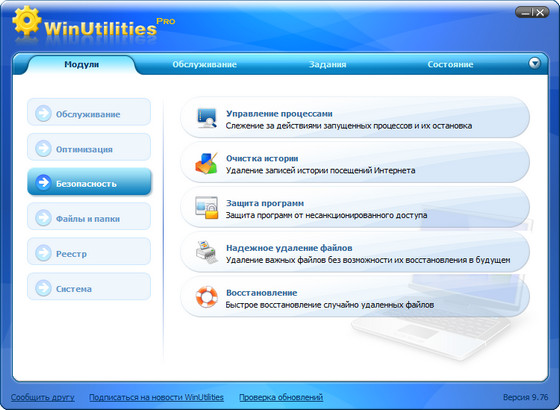
Task: Click the Проверка обновлений link
Action: pyautogui.click(x=281, y=397)
